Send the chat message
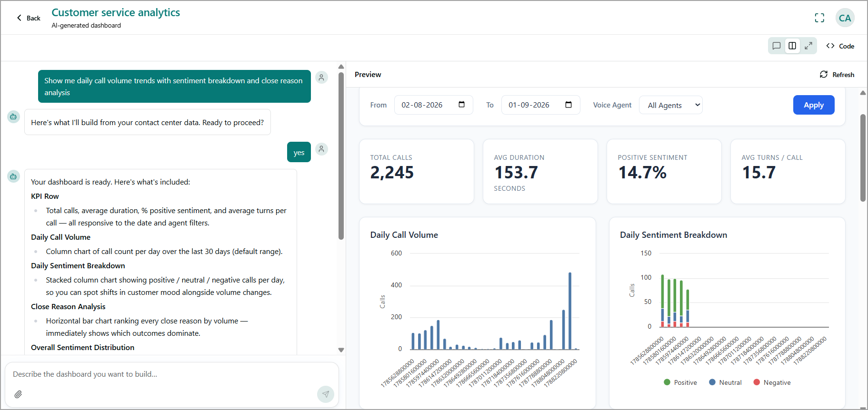Viewport: 868px width, 410px height. [x=326, y=394]
